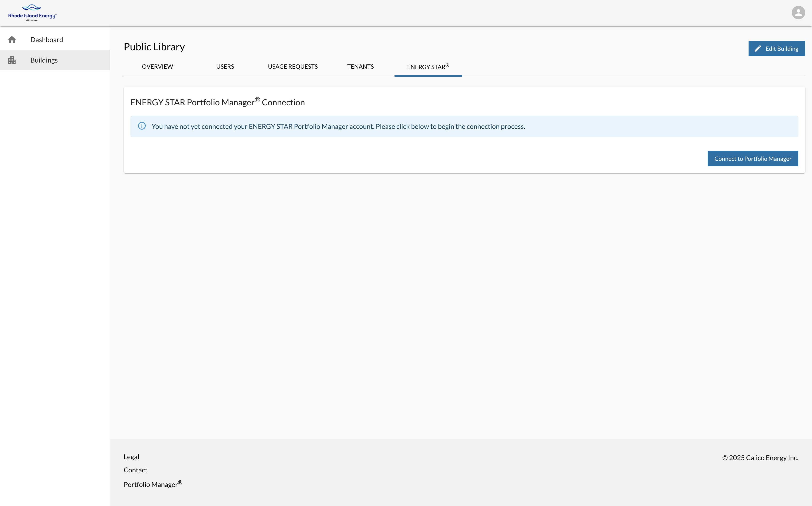Click the pencil icon on Edit Building

[x=758, y=49]
